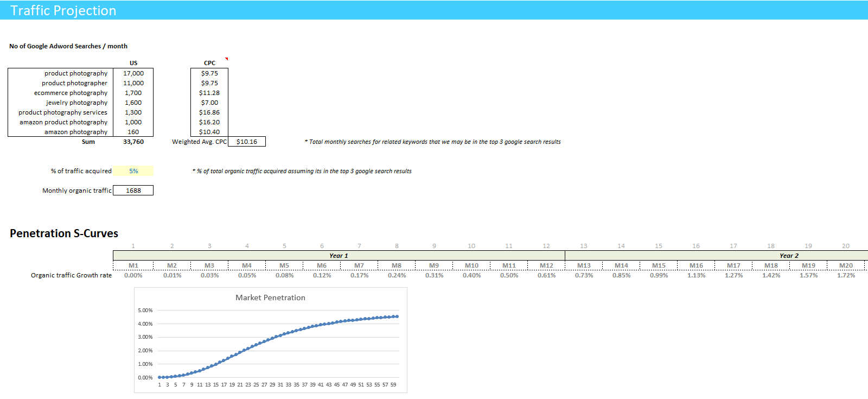Select the M20 month header
Viewport: 868px width, 399px height.
click(846, 265)
